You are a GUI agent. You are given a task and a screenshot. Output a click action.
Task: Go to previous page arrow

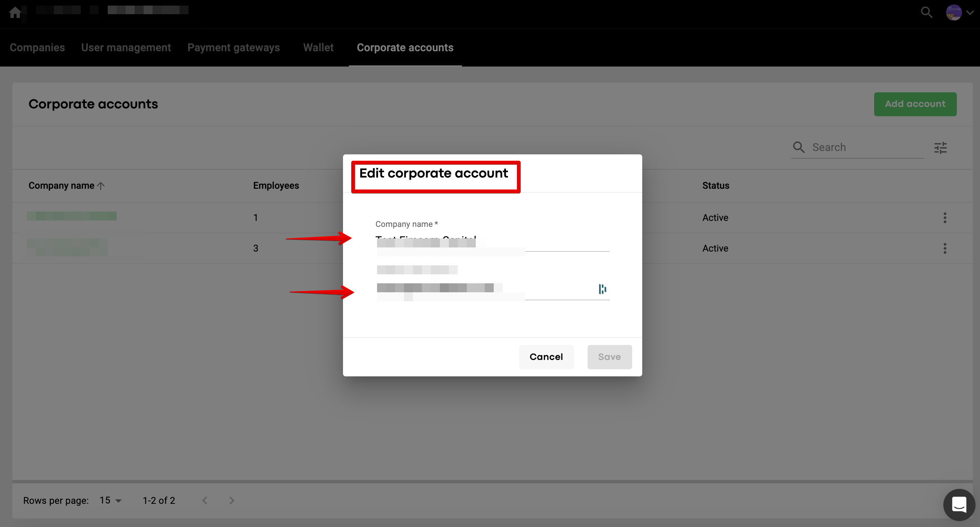(205, 500)
